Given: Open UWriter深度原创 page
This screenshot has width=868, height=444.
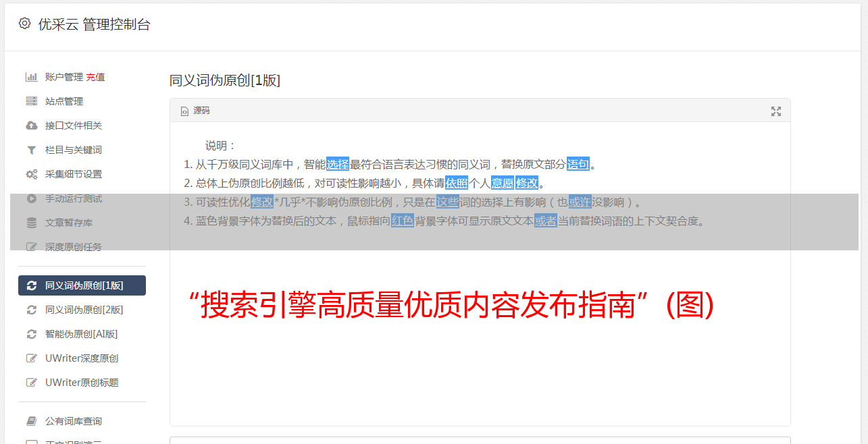Looking at the screenshot, I should (x=82, y=358).
